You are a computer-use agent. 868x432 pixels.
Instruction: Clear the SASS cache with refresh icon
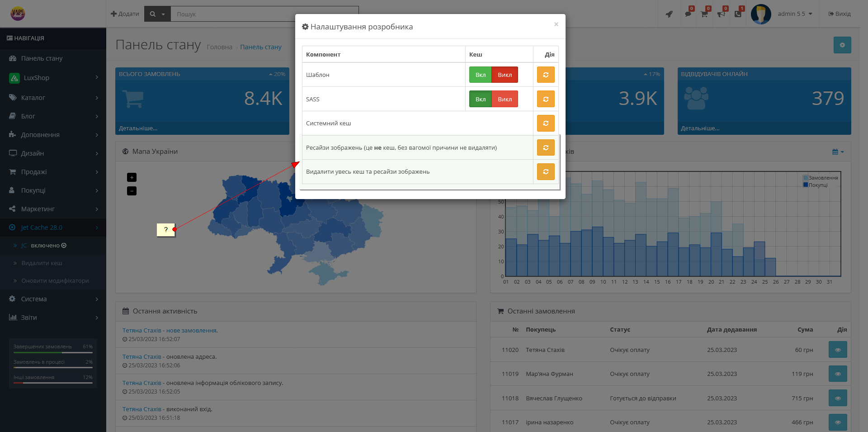(546, 99)
